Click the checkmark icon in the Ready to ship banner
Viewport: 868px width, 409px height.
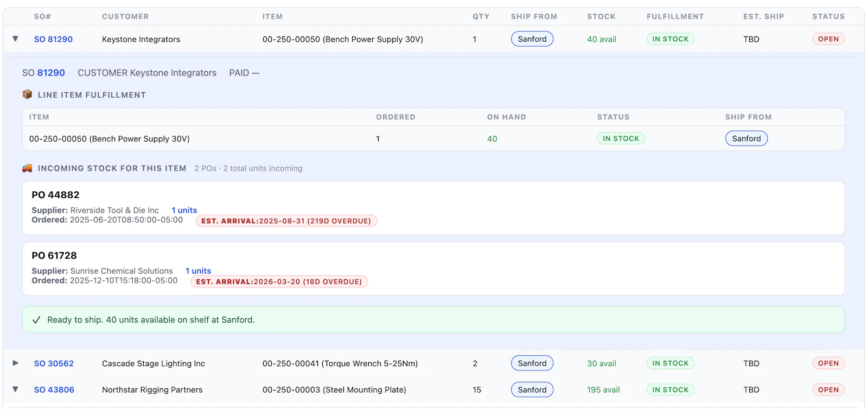36,320
